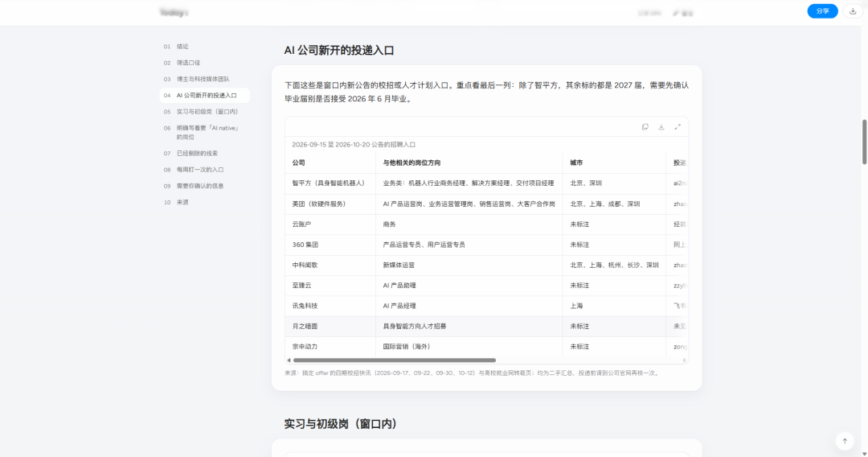Click the download icon beside 分享

853,11
